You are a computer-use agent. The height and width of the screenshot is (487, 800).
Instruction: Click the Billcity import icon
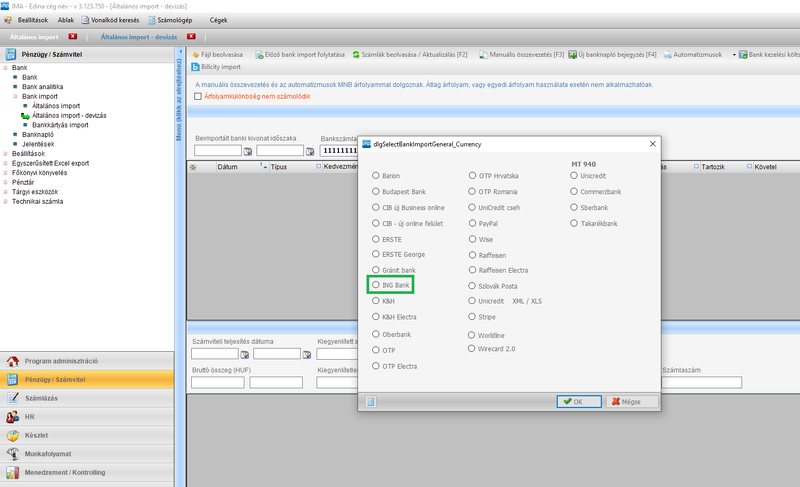(195, 67)
